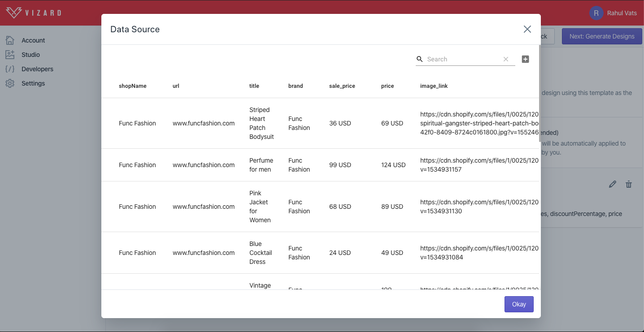The width and height of the screenshot is (644, 332).
Task: Click image link ending v=1534931157
Action: (x=479, y=165)
